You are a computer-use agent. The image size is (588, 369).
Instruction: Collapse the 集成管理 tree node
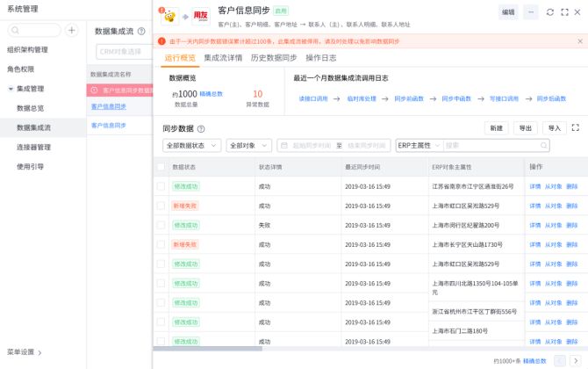[x=11, y=89]
